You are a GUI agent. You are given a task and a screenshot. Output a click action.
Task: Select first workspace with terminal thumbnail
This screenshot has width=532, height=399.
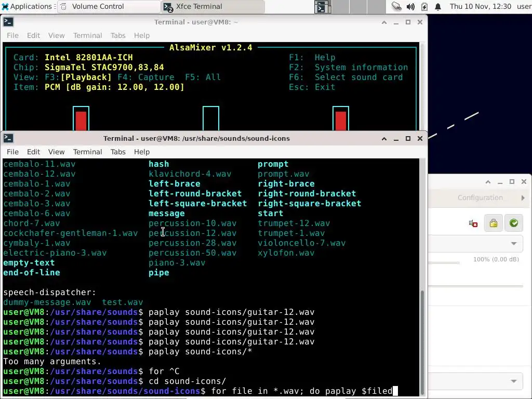322,6
